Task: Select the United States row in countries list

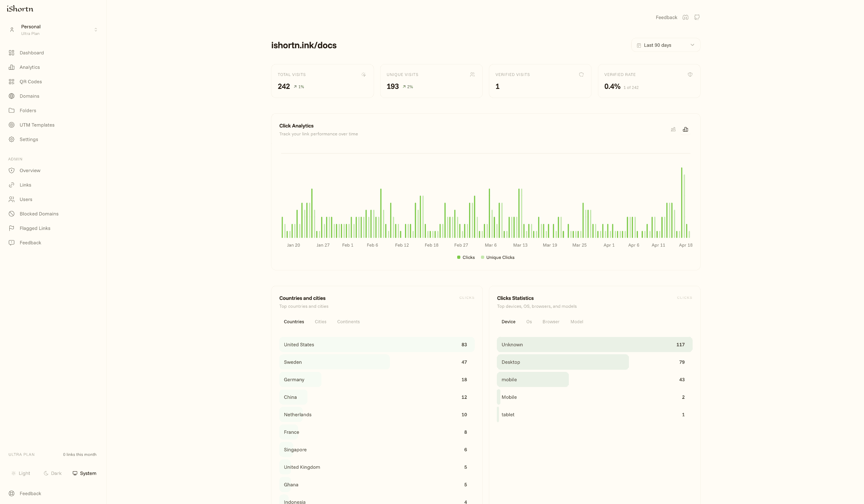Action: click(x=377, y=345)
